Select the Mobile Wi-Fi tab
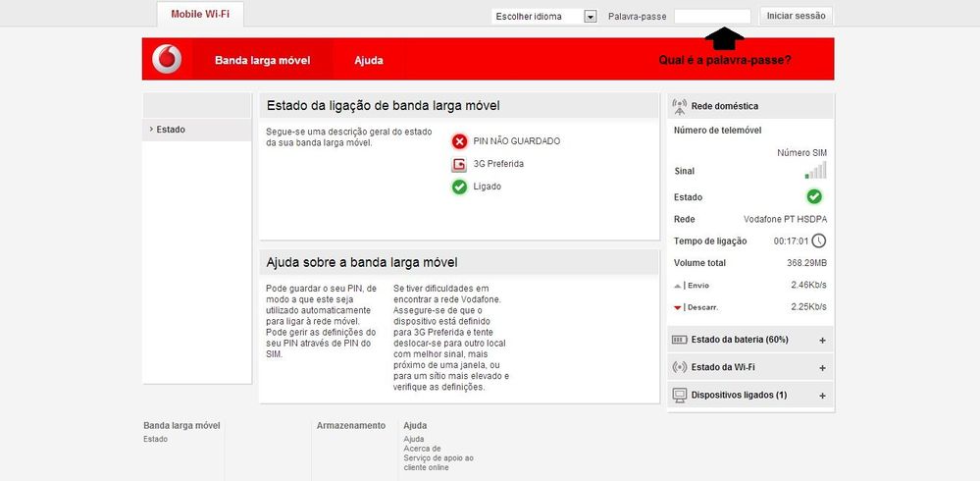Viewport: 980px width, 481px height. 200,15
